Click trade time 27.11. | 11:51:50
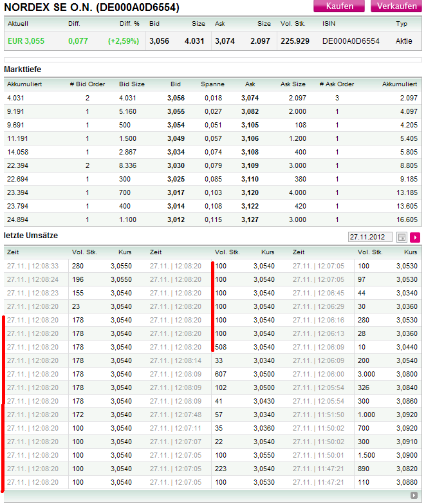 click(319, 415)
